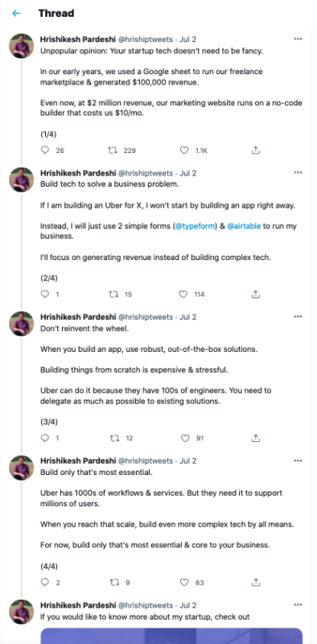Like the (3/4) tweet with 91 likes
Screen dimensions: 317x644
[185, 438]
